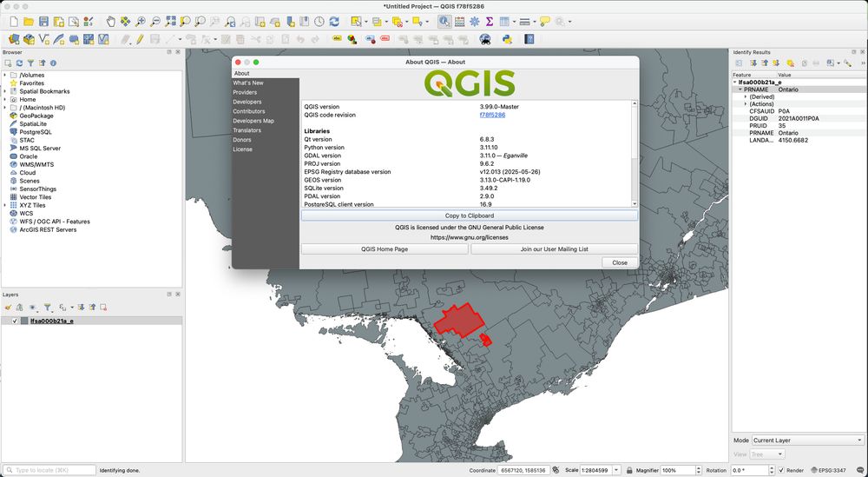Open the f78f5286 code revision link

[x=492, y=115]
